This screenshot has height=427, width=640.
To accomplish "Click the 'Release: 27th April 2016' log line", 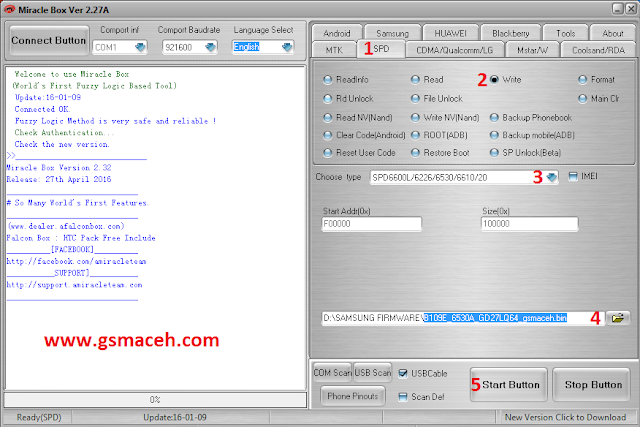I will click(x=59, y=180).
